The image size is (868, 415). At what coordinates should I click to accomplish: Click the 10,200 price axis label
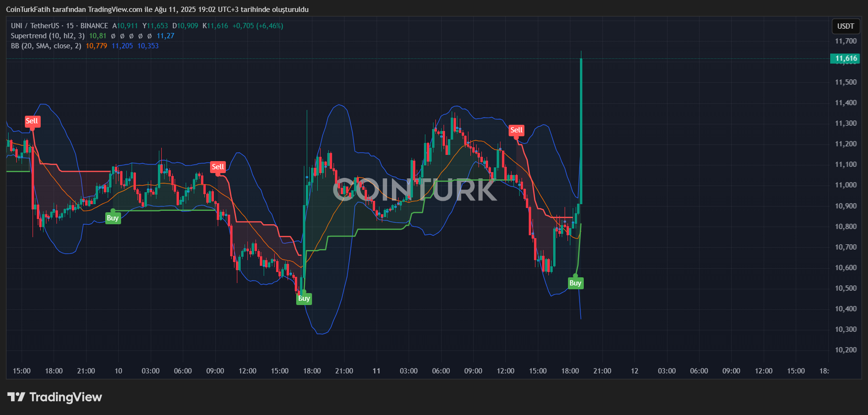pyautogui.click(x=846, y=350)
